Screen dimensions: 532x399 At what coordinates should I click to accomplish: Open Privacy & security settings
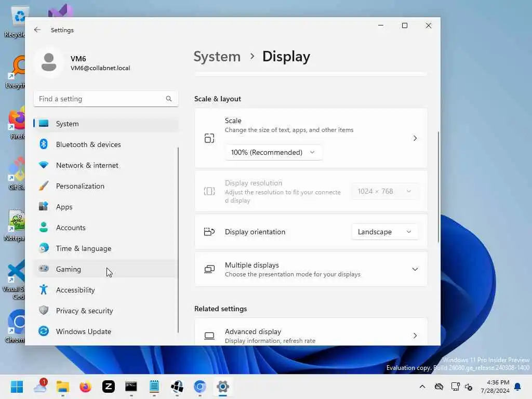pos(106,311)
